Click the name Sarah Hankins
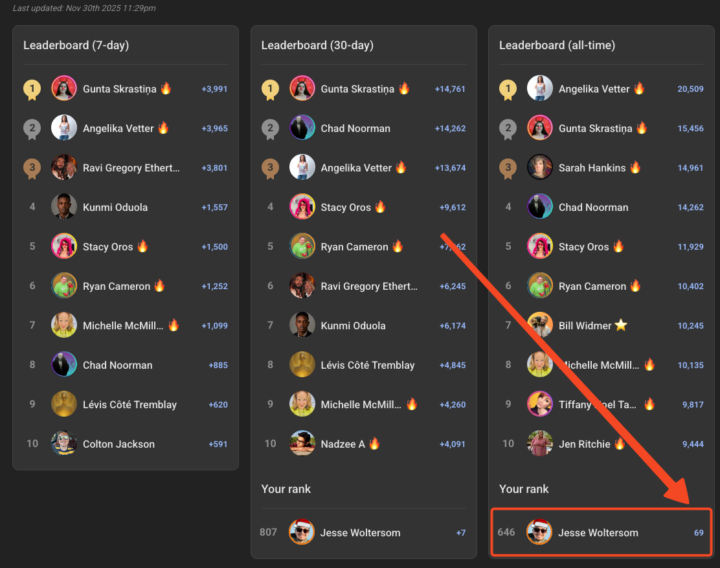Image resolution: width=720 pixels, height=568 pixels. (x=592, y=168)
